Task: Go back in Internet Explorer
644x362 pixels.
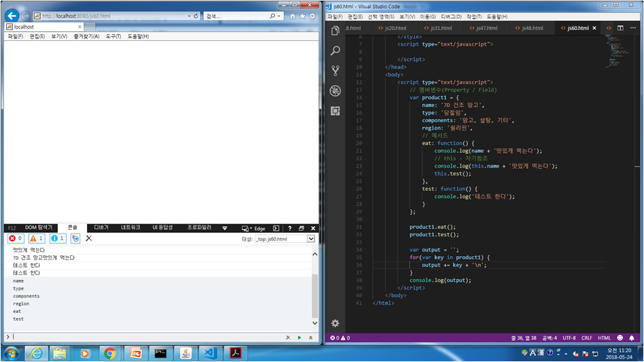Action: pos(12,16)
